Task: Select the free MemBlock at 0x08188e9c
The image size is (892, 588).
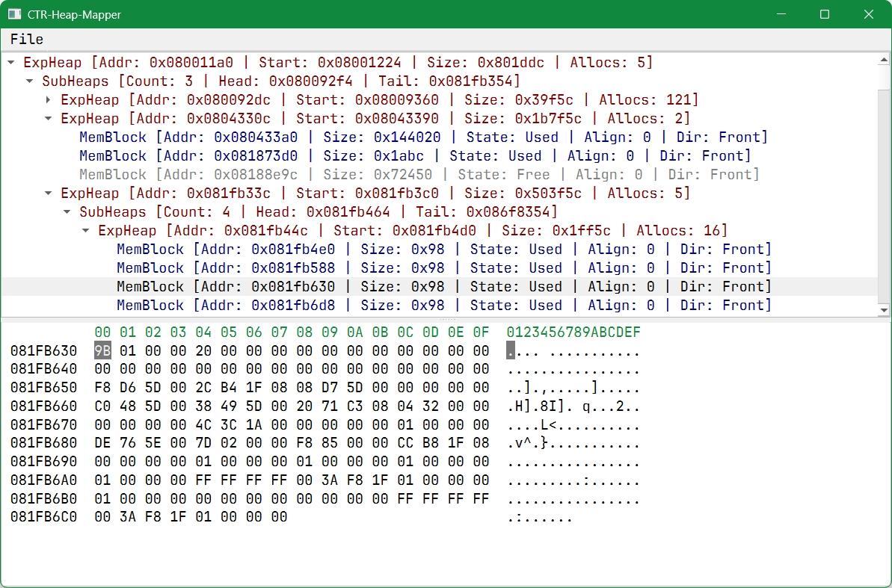Action: coord(419,175)
